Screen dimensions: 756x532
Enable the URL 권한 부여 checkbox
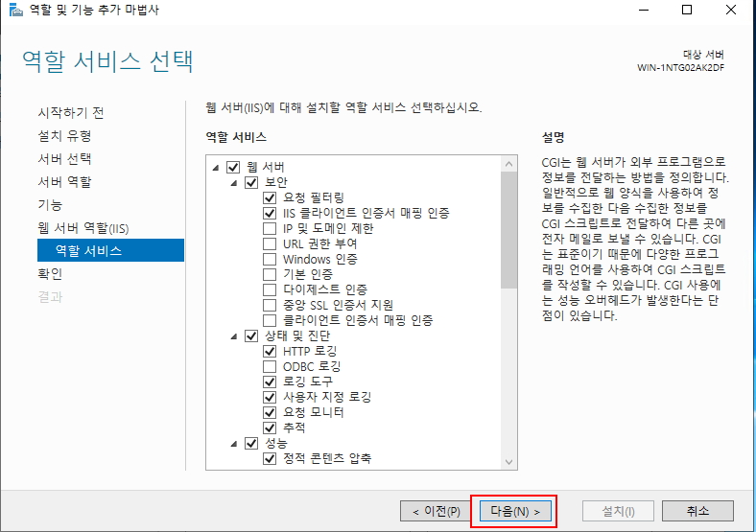[x=270, y=243]
